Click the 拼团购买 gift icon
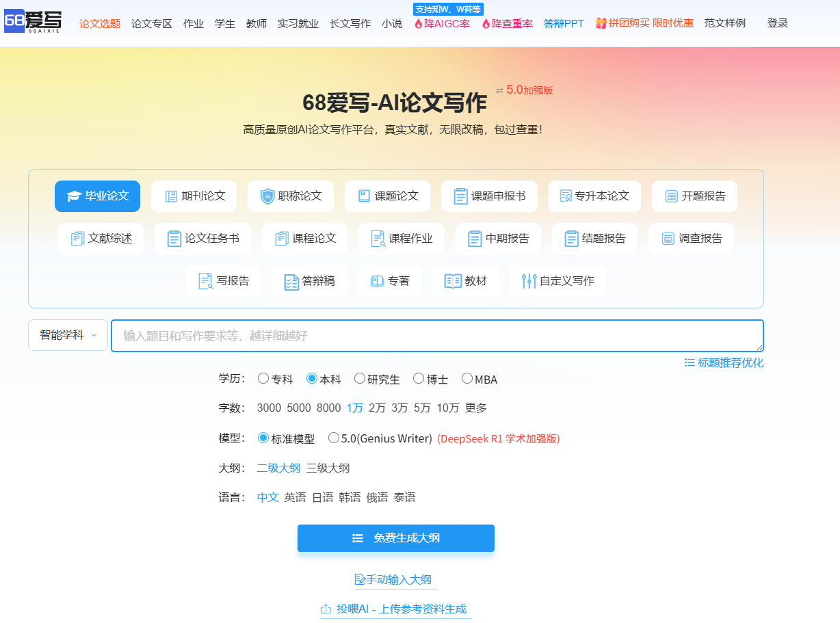The width and height of the screenshot is (840, 623). click(601, 23)
